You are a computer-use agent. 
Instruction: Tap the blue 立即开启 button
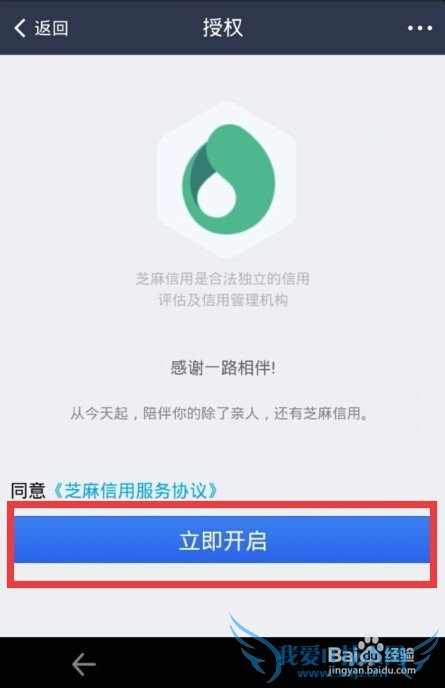(x=222, y=540)
